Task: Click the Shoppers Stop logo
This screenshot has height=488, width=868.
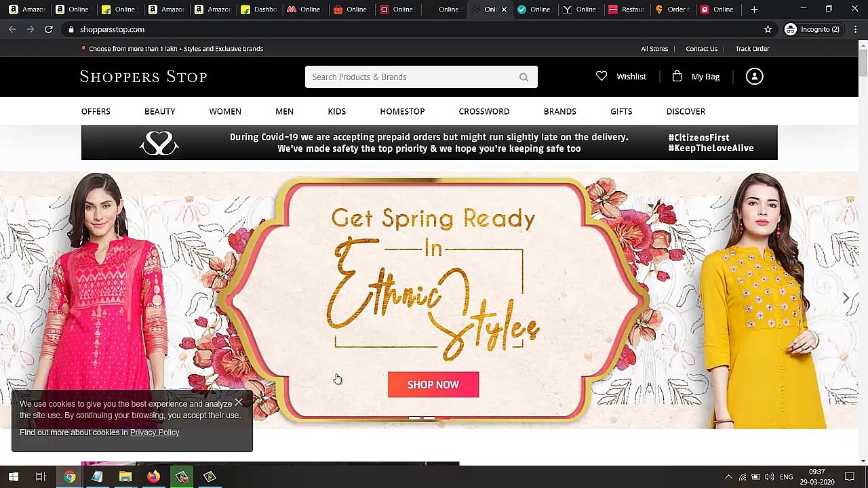Action: coord(144,77)
